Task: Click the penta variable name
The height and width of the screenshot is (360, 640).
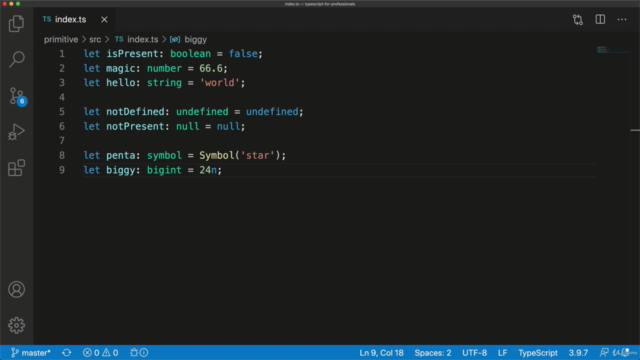Action: (x=120, y=156)
